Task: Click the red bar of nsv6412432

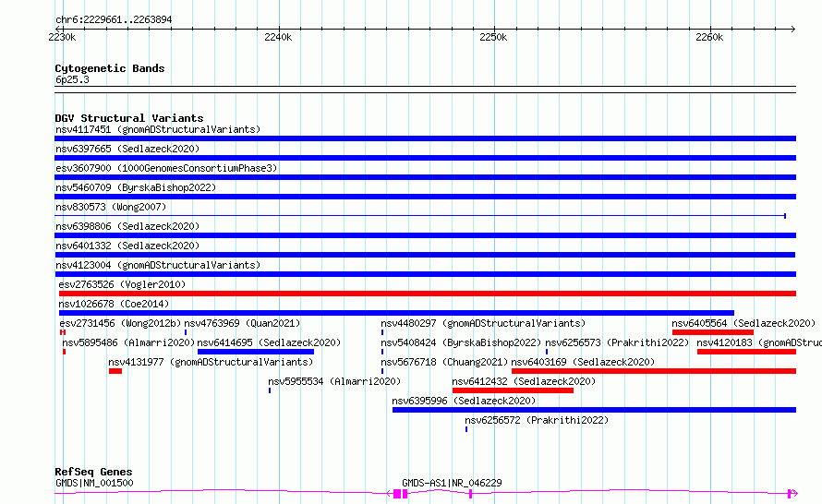Action: tap(513, 390)
